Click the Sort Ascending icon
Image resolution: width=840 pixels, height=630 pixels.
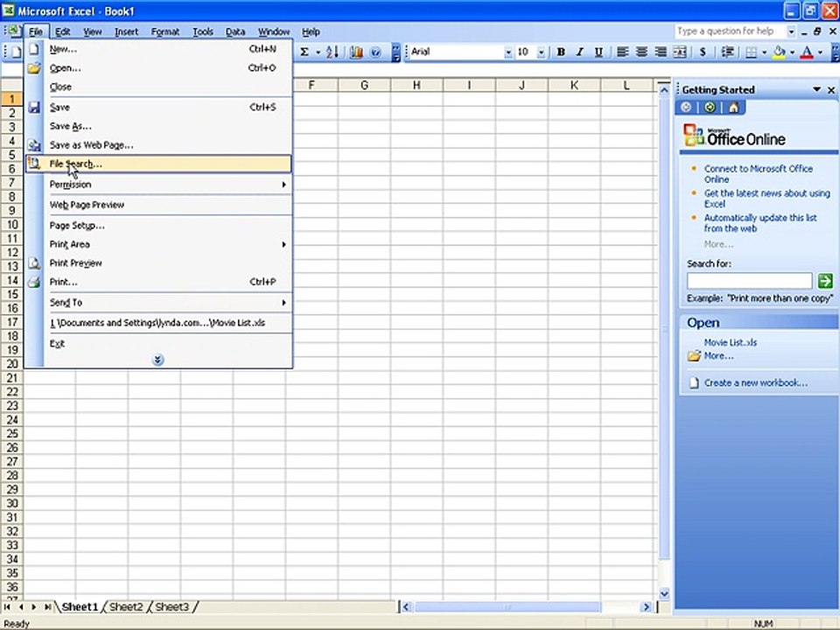coord(332,52)
